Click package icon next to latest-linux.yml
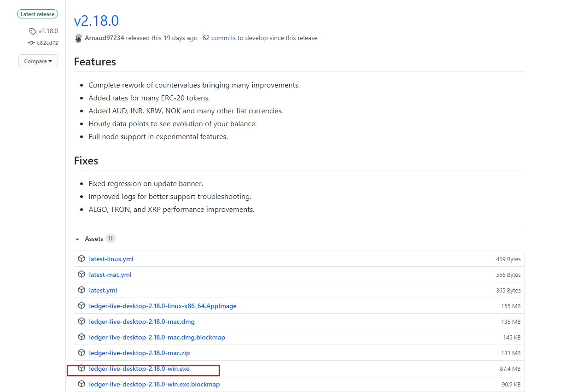 (82, 259)
